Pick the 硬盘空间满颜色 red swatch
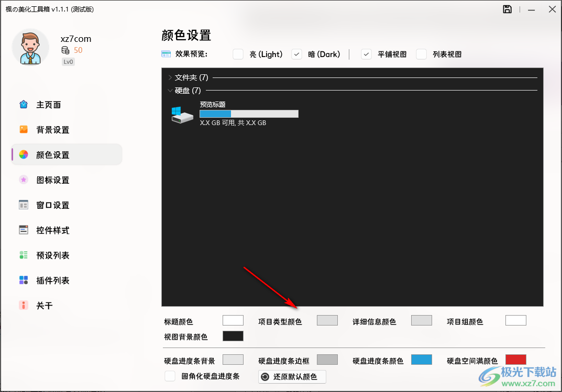This screenshot has height=392, width=562. point(516,360)
